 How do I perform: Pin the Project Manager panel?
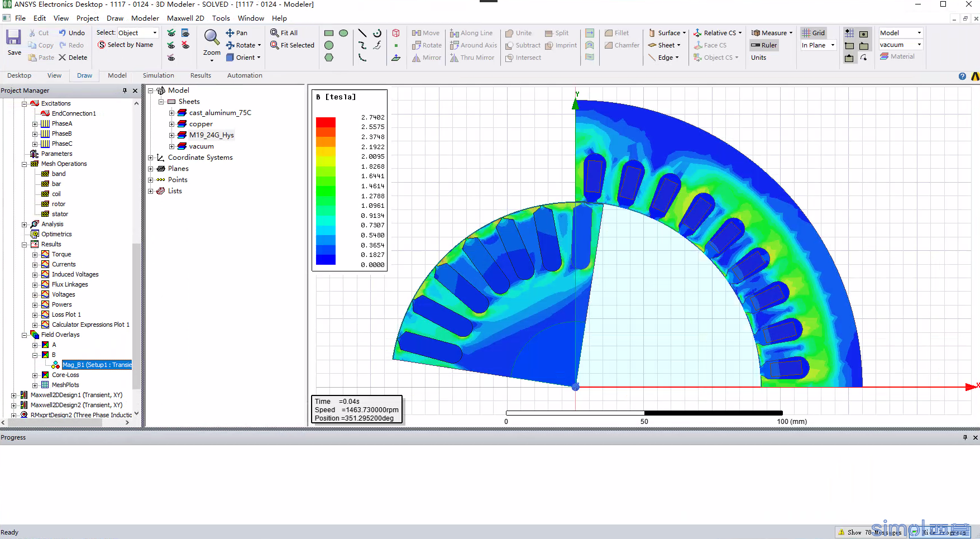coord(125,90)
